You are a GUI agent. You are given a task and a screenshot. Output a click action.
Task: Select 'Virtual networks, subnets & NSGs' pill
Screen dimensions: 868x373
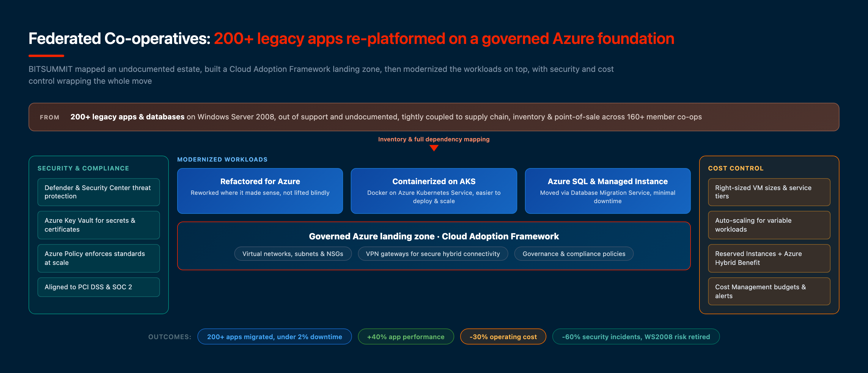293,254
